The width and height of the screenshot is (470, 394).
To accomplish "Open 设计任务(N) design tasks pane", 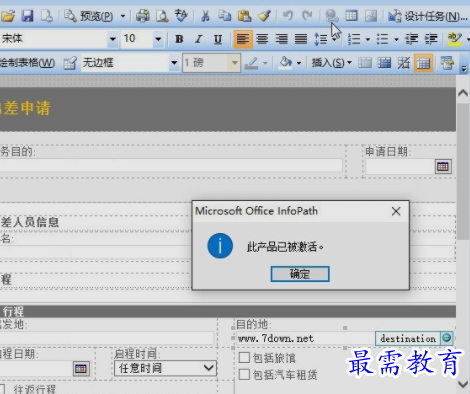I will pos(427,16).
